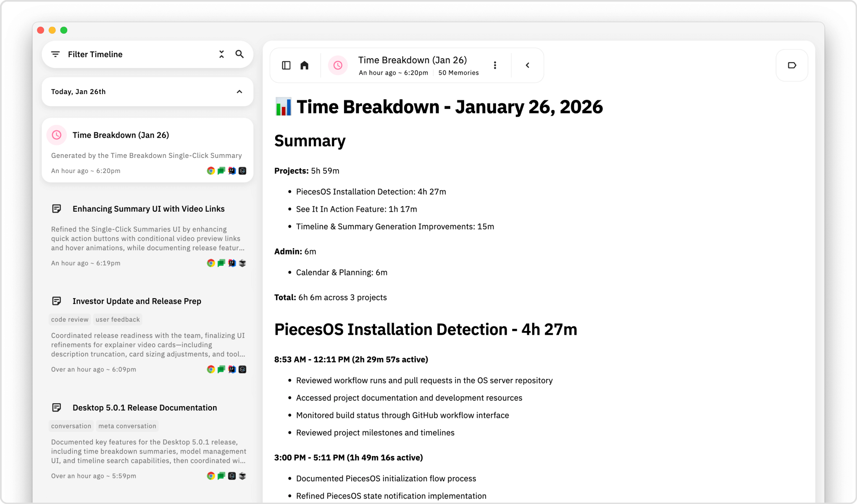
Task: Select the conversation tag on Desktop 5.0.1 card
Action: pos(71,425)
